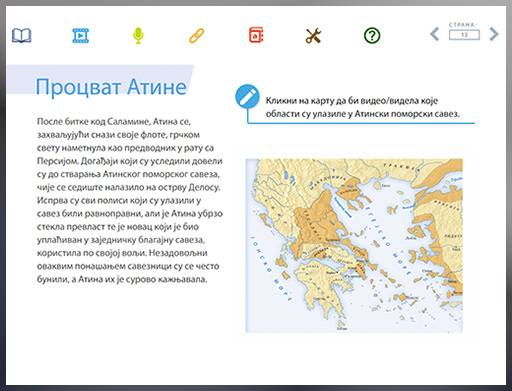Open the orange chain links icon
This screenshot has width=512, height=391.
point(197,36)
